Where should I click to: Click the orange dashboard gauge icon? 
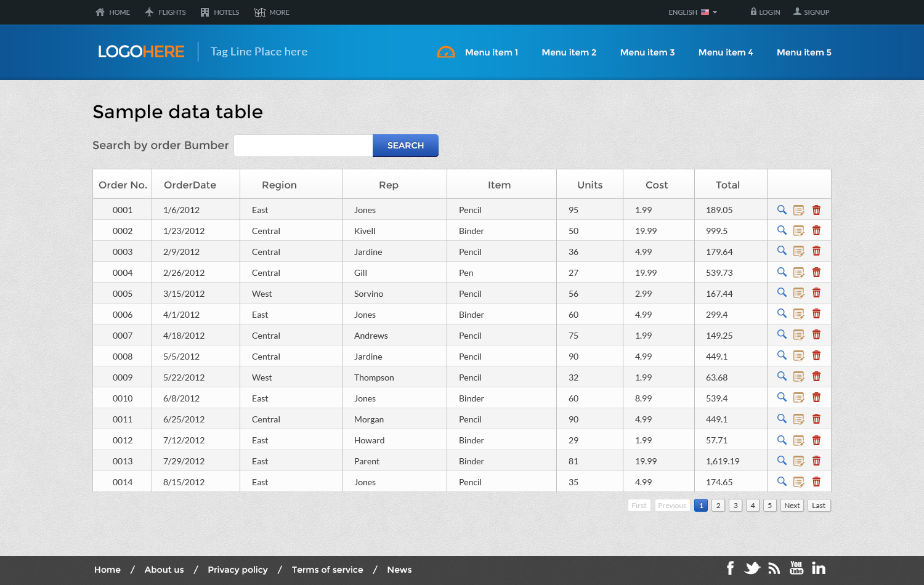coord(446,52)
